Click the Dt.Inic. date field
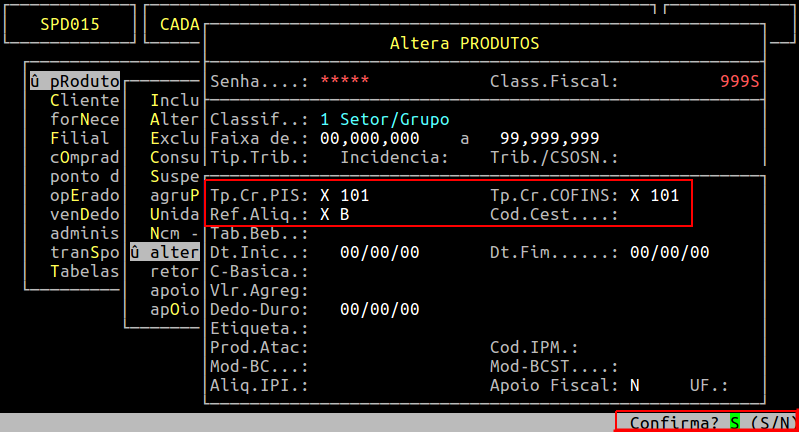This screenshot has width=799, height=432. click(379, 252)
